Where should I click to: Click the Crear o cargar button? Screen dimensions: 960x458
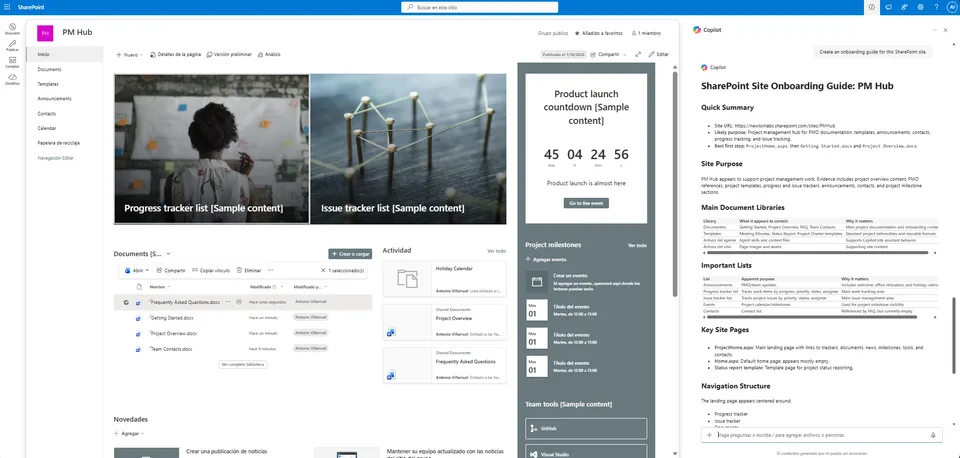350,253
